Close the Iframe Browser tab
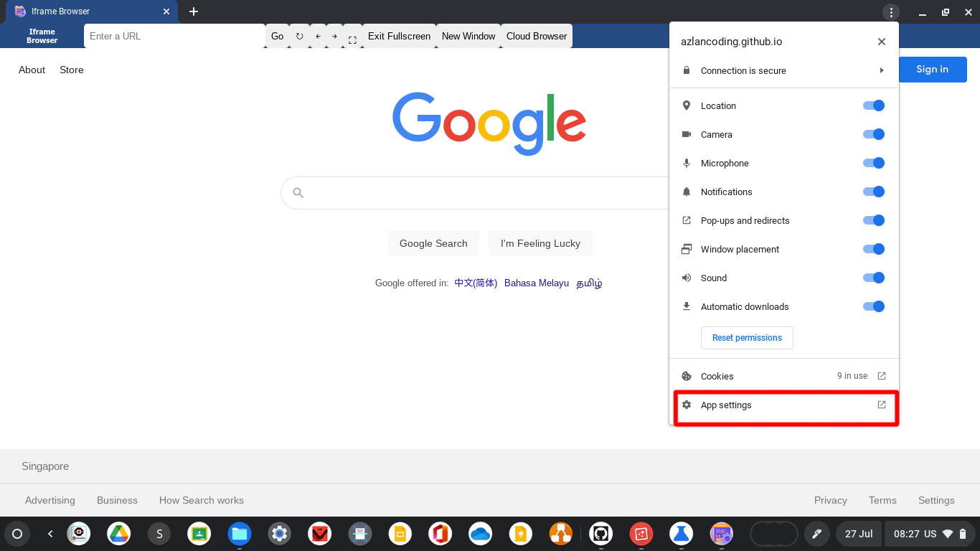Image resolution: width=980 pixels, height=551 pixels. (x=166, y=11)
